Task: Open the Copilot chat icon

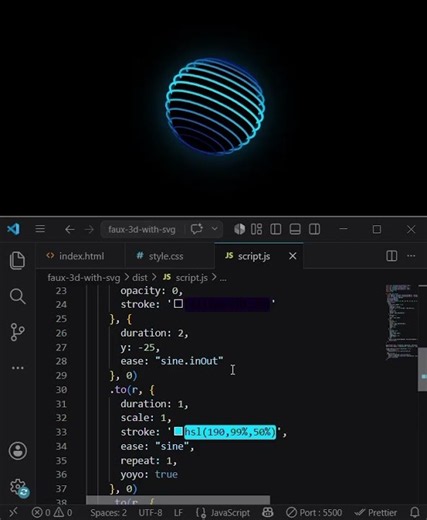Action: coord(197,229)
